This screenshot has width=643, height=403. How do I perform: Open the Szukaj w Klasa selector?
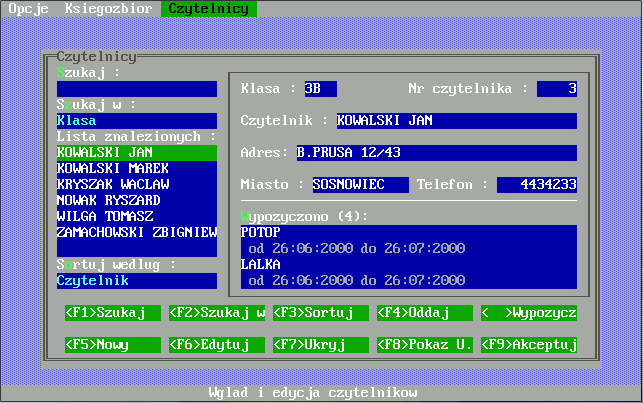click(x=136, y=121)
